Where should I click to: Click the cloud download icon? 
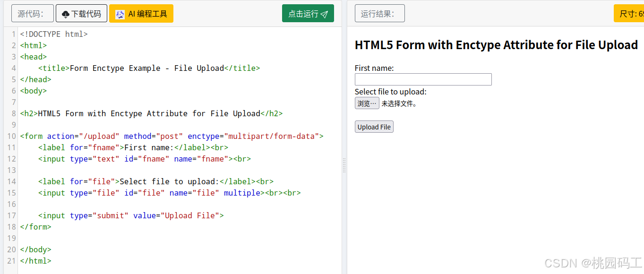(x=66, y=14)
